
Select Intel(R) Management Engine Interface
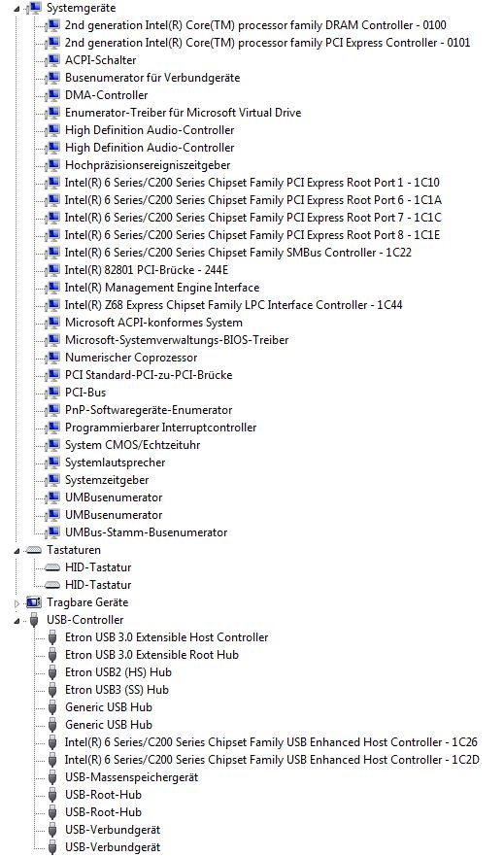[162, 288]
